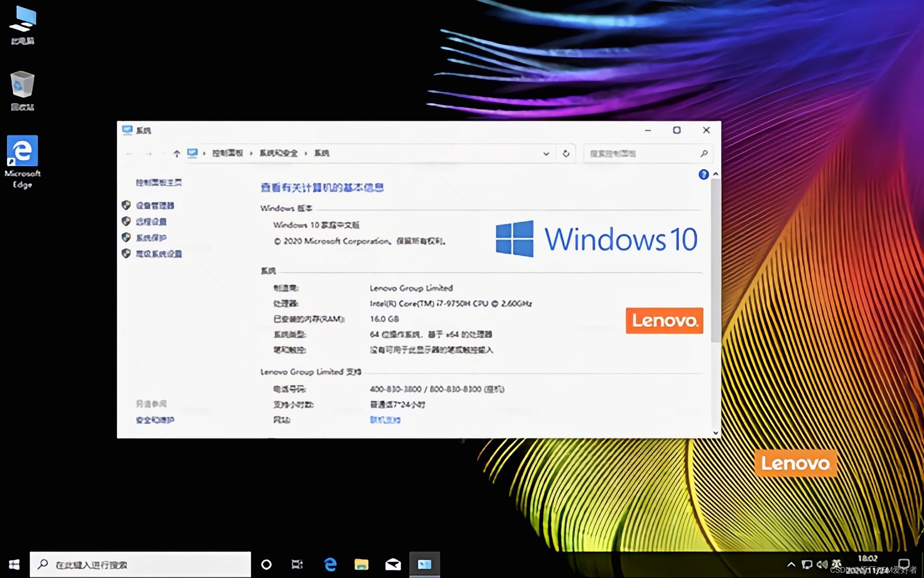The image size is (924, 578).
Task: Open the Mail app from the taskbar
Action: pyautogui.click(x=393, y=564)
